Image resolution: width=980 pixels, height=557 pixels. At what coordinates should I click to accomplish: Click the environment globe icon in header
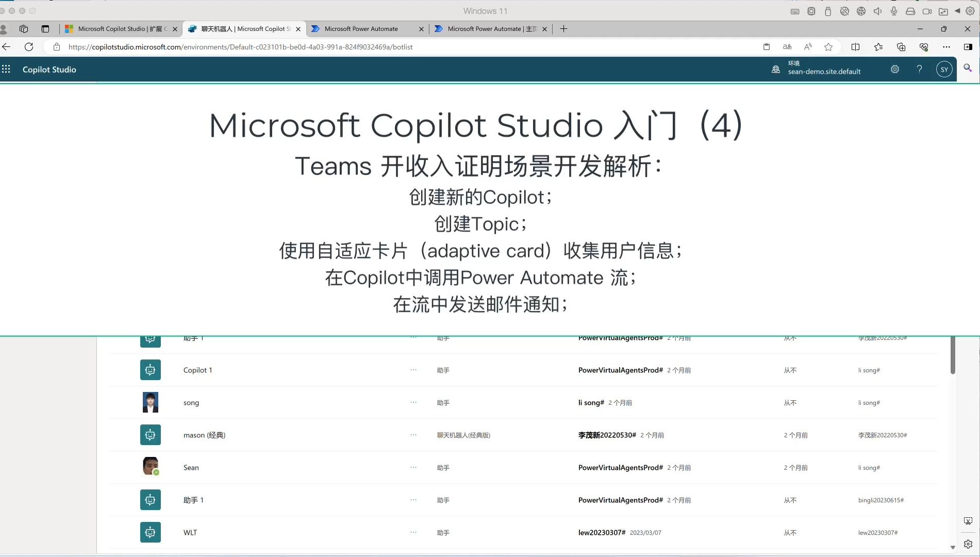pos(775,69)
